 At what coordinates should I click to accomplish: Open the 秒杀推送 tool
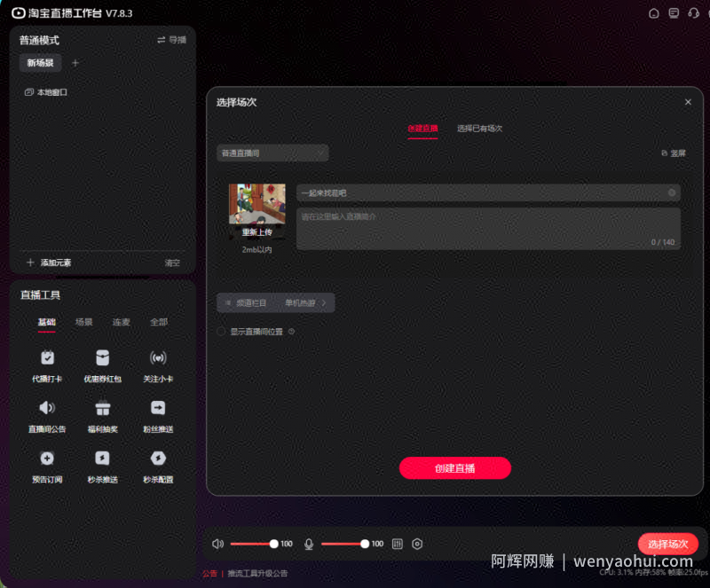102,466
